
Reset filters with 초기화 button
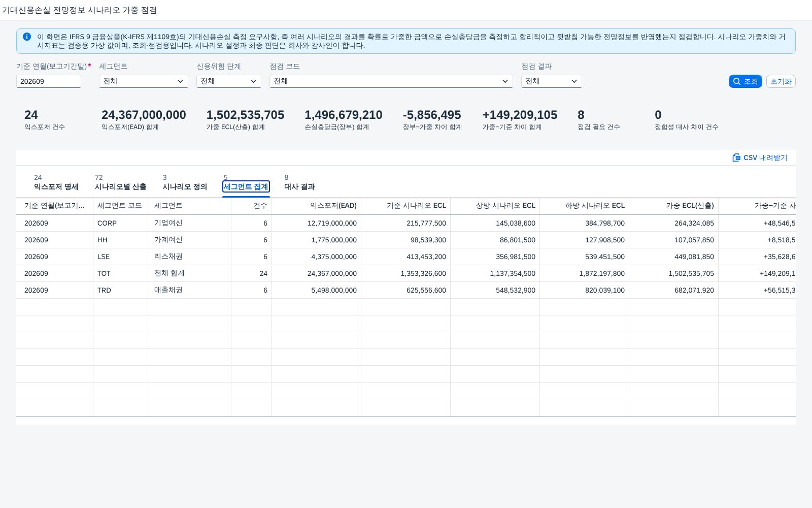click(x=781, y=81)
